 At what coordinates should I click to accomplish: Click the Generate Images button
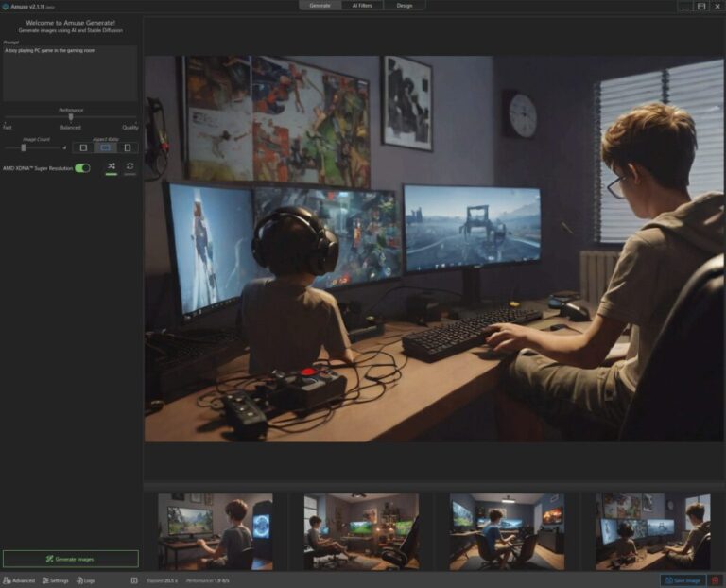click(70, 559)
